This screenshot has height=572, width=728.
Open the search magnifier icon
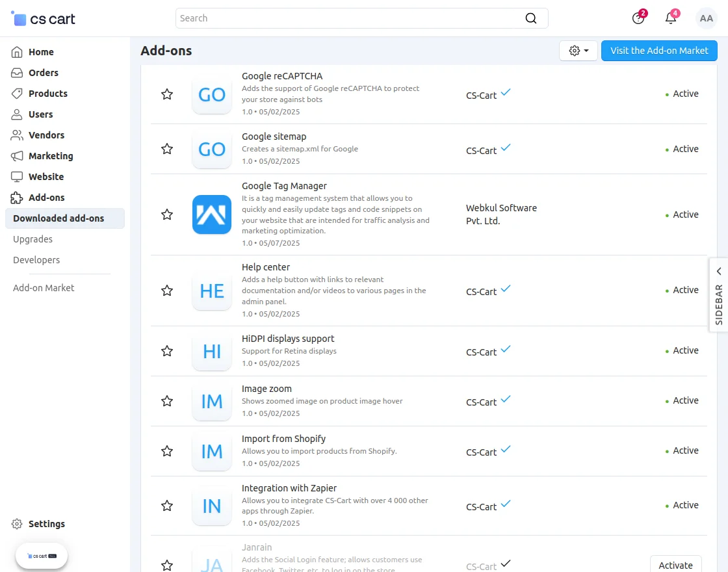pos(531,18)
